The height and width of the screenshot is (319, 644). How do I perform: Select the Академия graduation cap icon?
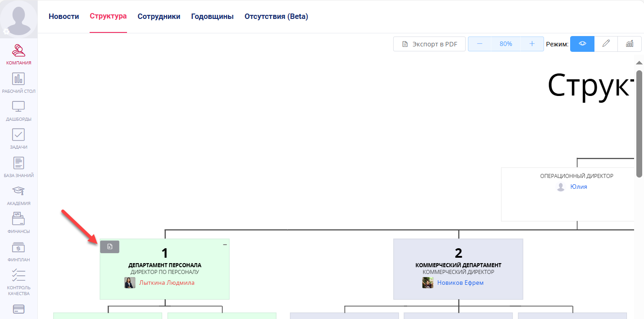coord(18,194)
